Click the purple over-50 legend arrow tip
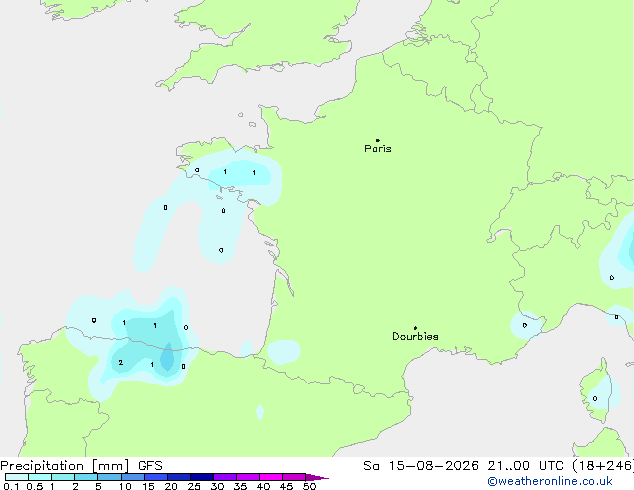This screenshot has width=634, height=490. coord(317,477)
